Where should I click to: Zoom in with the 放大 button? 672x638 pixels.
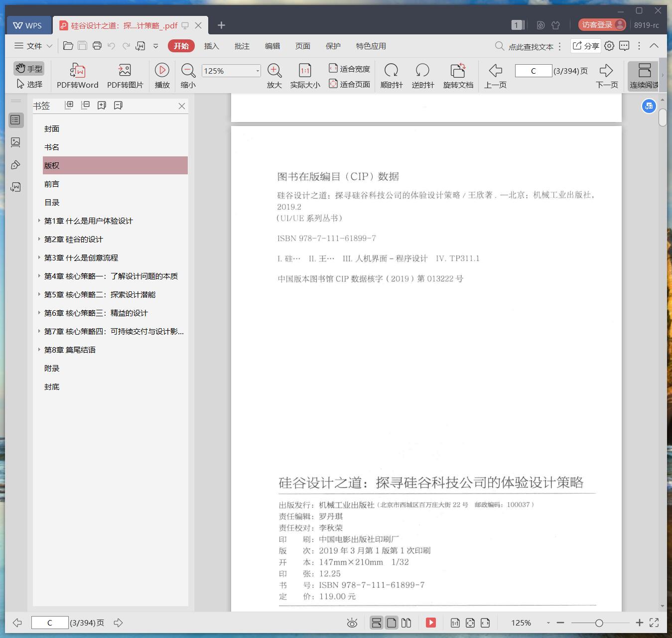point(274,76)
